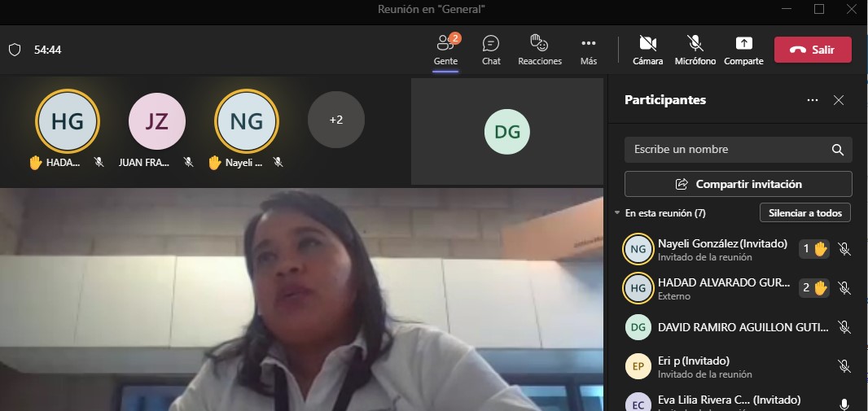
Task: Open the Reacciones menu
Action: pyautogui.click(x=540, y=50)
